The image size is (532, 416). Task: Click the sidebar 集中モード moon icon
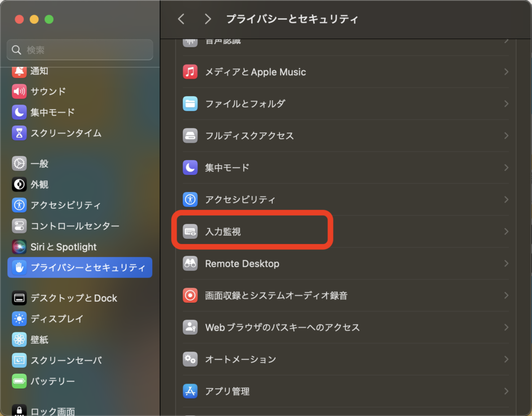19,112
